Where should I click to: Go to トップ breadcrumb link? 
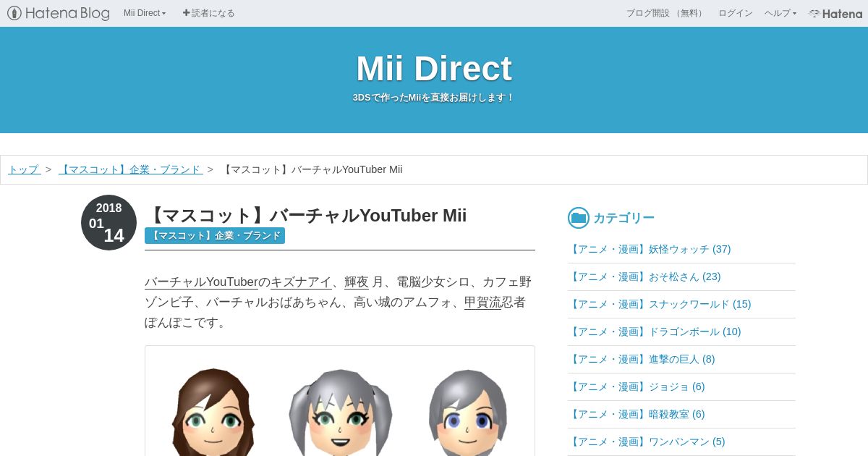(24, 169)
